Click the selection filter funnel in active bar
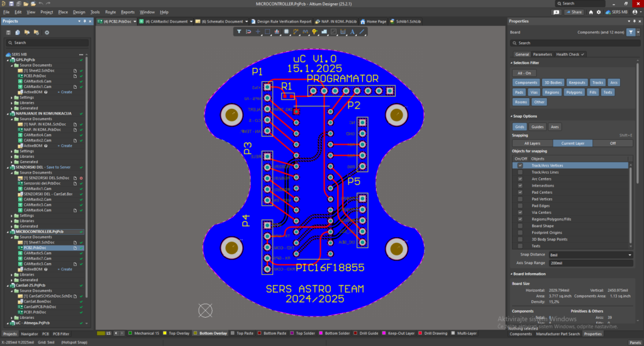 point(239,31)
